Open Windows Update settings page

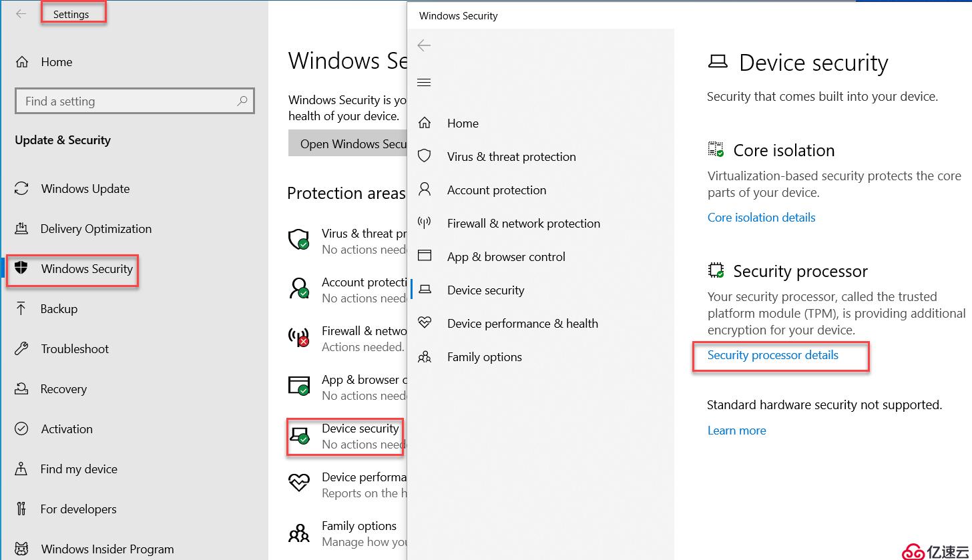(85, 189)
